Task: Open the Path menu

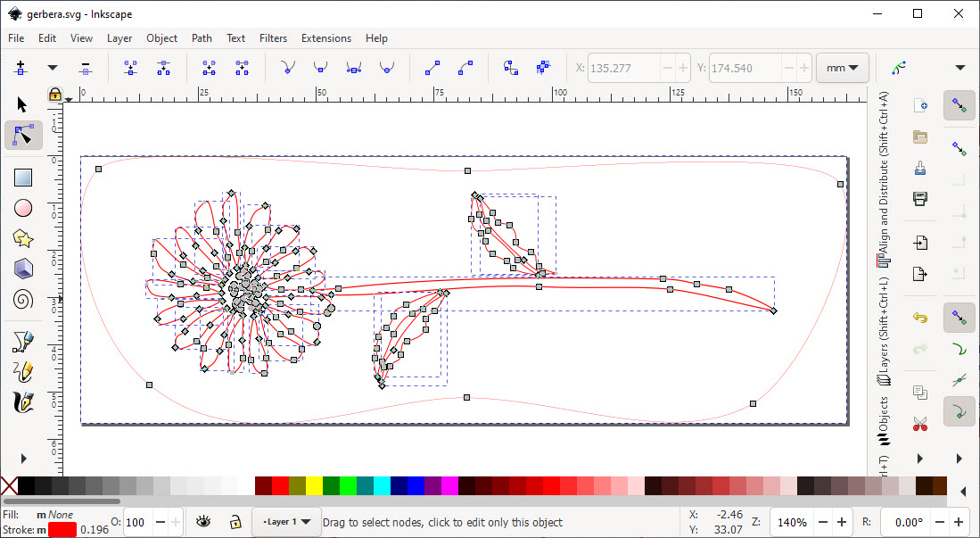Action: pos(202,38)
